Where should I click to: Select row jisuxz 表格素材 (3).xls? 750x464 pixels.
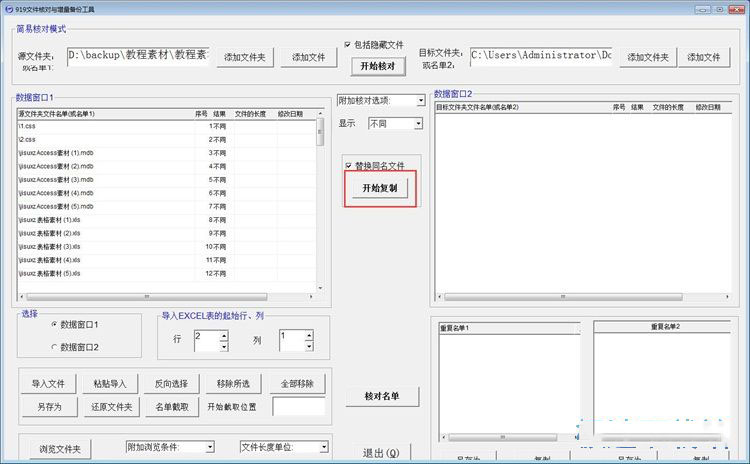[x=166, y=246]
